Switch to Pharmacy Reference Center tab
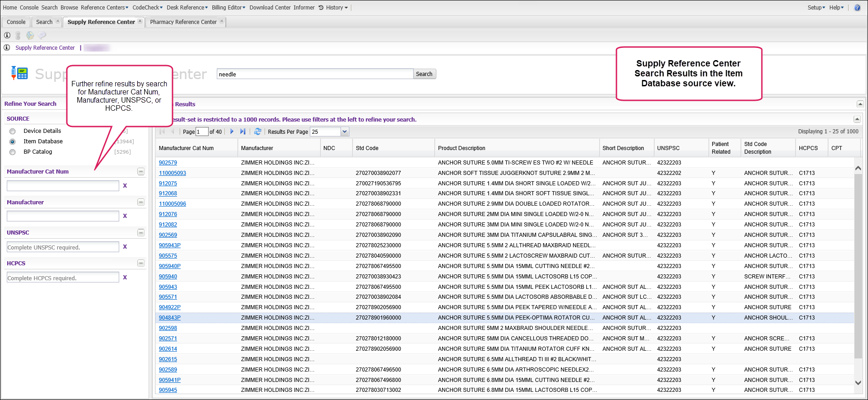The width and height of the screenshot is (868, 400). coord(183,22)
